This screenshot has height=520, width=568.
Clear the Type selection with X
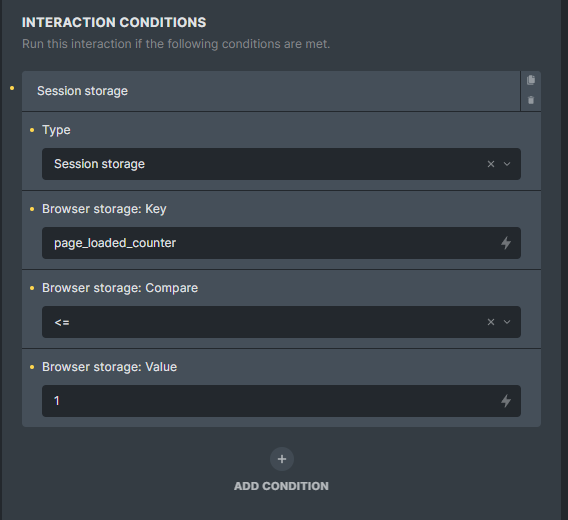pyautogui.click(x=491, y=164)
